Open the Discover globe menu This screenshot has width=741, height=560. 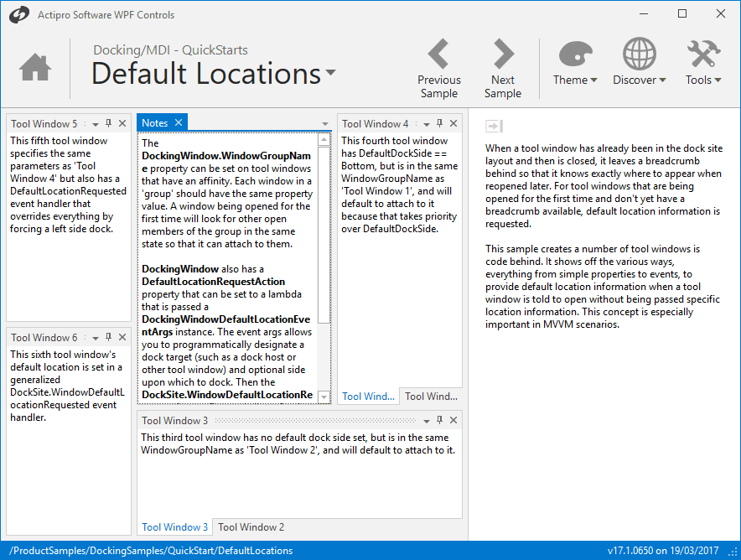tap(639, 63)
